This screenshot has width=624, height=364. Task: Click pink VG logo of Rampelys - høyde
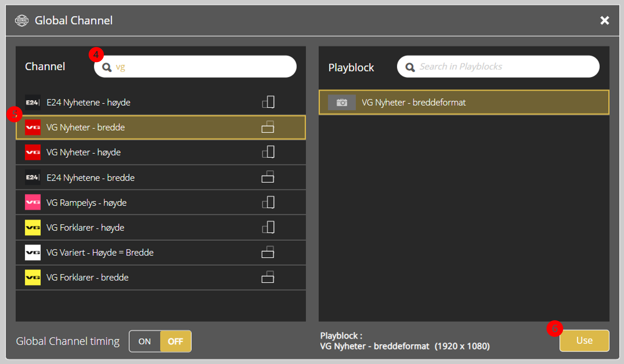point(33,202)
